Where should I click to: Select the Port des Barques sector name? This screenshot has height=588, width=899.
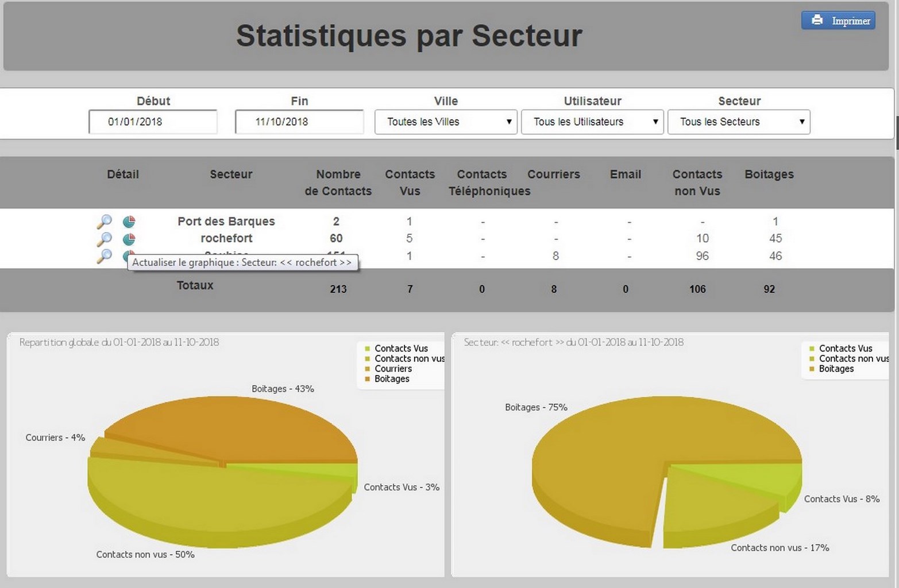(x=226, y=221)
